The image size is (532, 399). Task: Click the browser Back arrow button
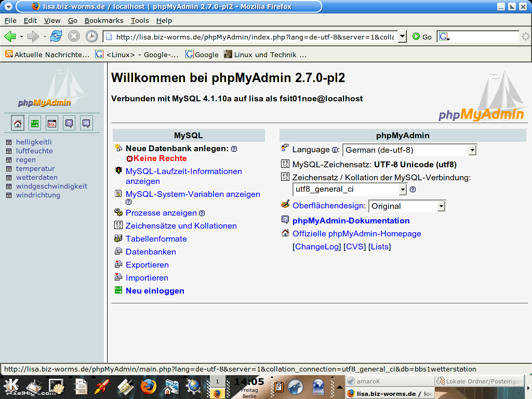(10, 36)
